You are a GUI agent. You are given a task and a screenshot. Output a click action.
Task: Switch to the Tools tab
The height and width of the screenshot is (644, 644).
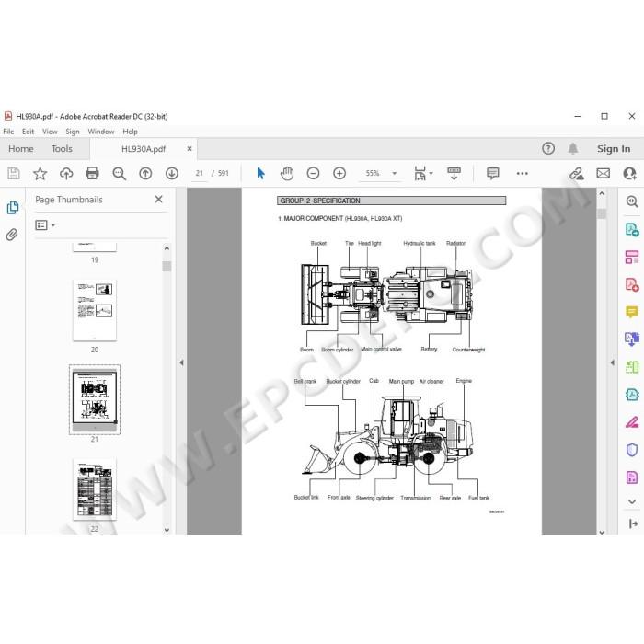tap(62, 149)
